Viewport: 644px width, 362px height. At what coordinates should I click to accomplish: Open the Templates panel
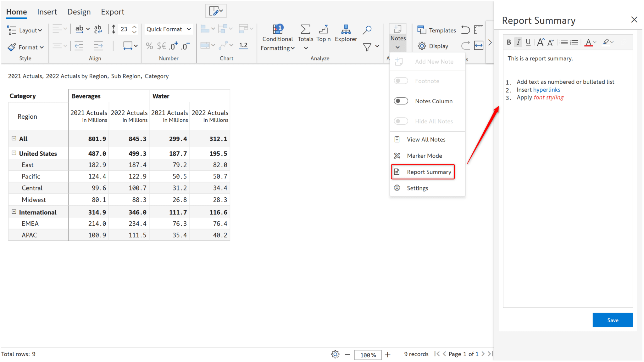437,30
